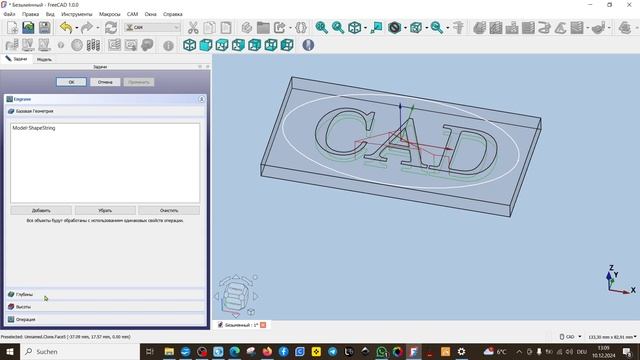Click the Suchen taskbar search box

80,351
